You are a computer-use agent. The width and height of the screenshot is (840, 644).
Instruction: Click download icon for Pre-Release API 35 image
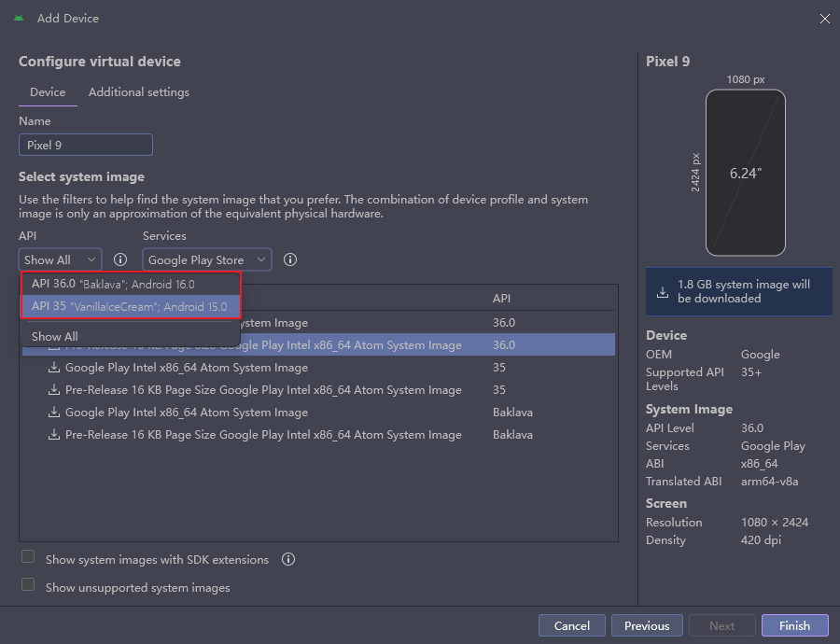click(x=54, y=390)
